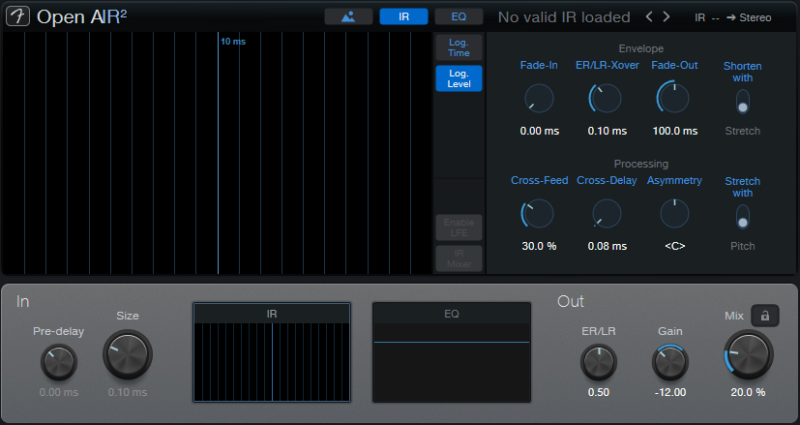The image size is (800, 425).
Task: Click the Cross-Feed knob
Action: (538, 213)
